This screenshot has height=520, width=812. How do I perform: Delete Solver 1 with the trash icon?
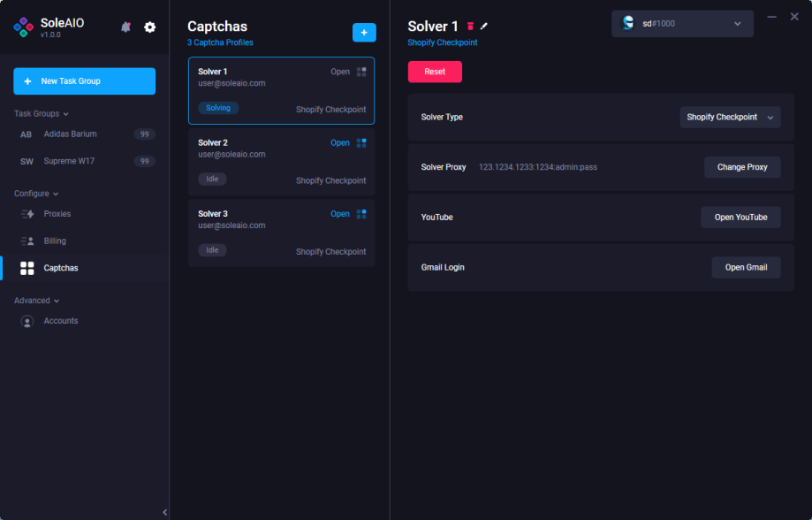coord(470,26)
